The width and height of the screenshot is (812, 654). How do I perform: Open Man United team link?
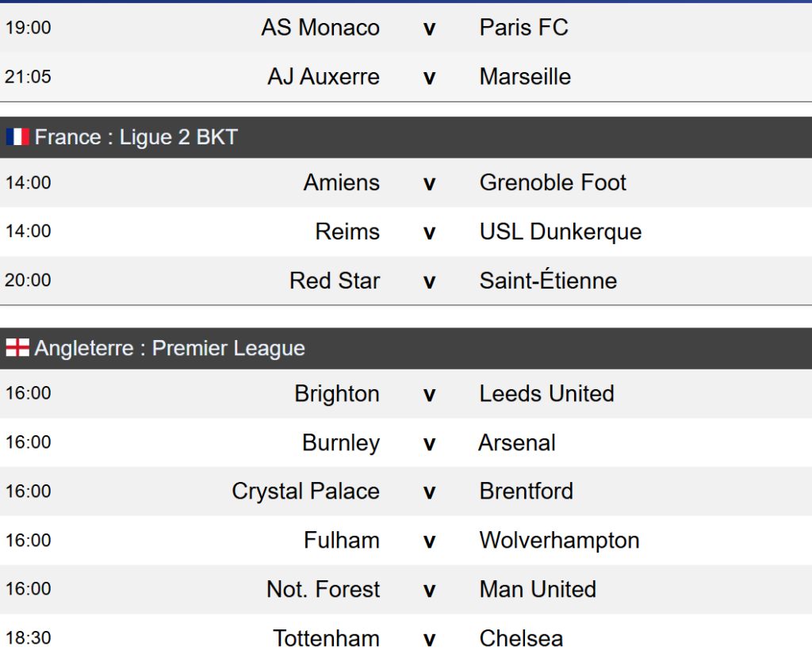538,590
